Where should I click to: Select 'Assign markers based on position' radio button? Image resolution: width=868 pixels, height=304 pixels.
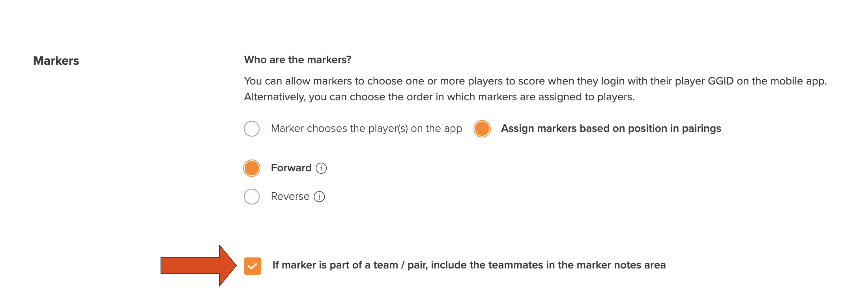[x=482, y=129]
